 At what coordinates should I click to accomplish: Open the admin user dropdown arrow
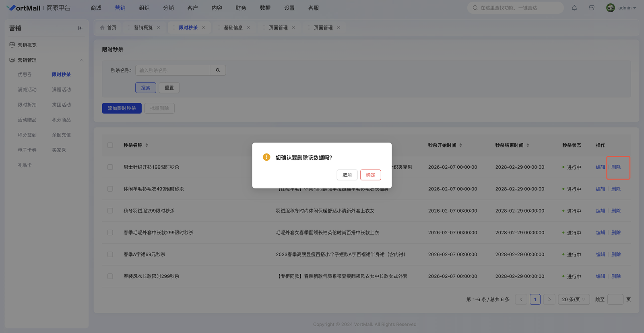635,8
